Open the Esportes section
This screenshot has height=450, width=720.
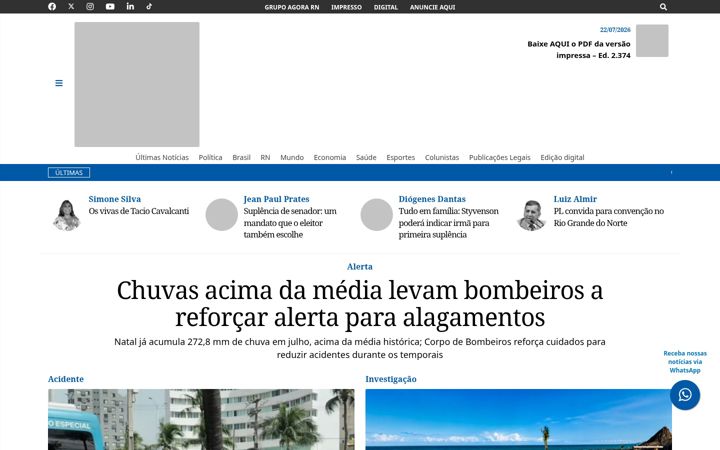400,157
